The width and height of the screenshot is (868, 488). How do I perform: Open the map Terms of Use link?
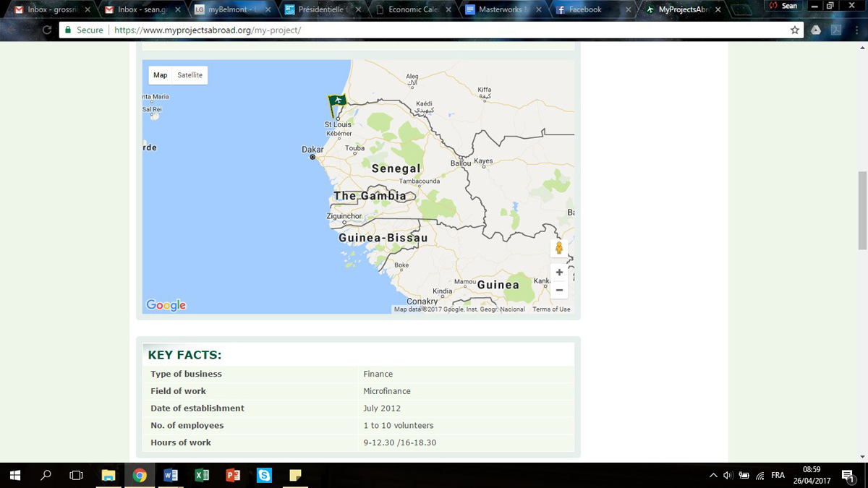(551, 309)
